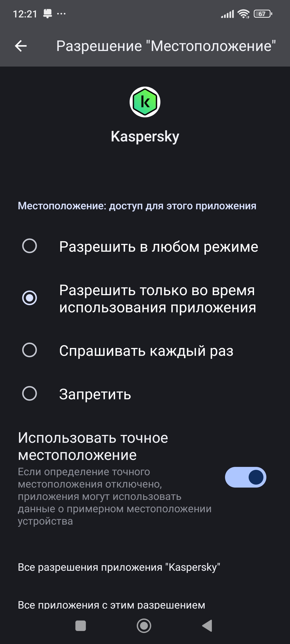Select "Разрешить только во время использования приложения"

pyautogui.click(x=30, y=298)
